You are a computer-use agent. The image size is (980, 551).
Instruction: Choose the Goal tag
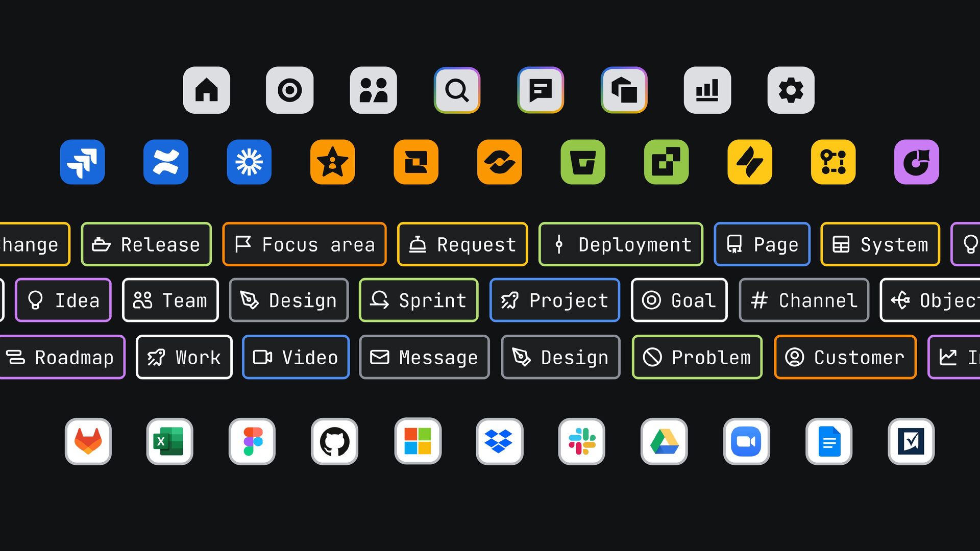tap(679, 300)
